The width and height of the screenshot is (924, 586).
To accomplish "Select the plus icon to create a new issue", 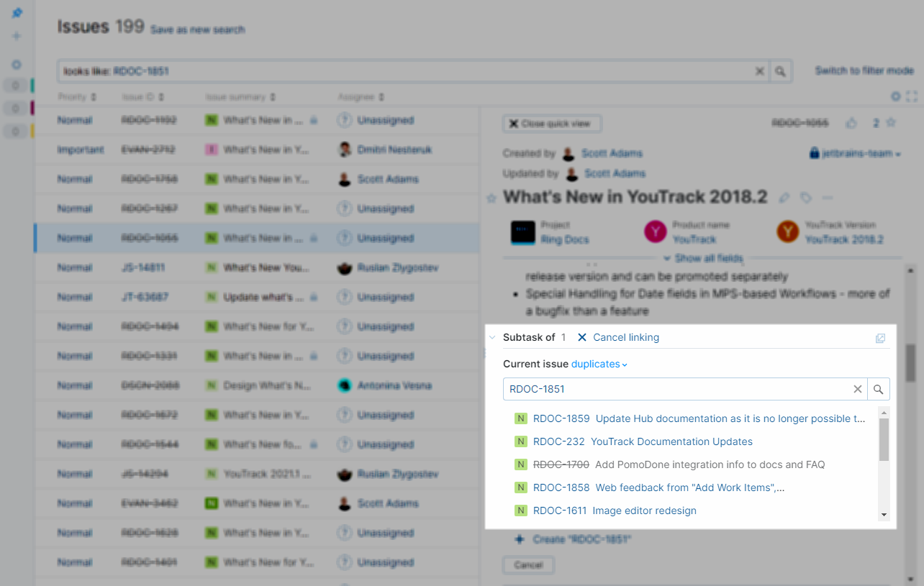I will [x=16, y=35].
